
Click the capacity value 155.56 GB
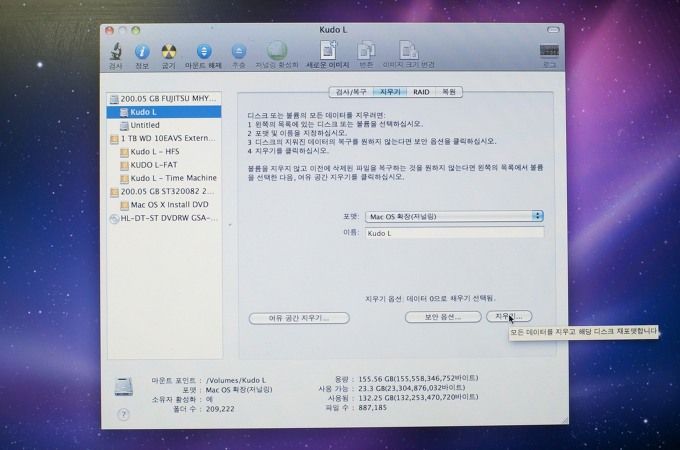pyautogui.click(x=418, y=378)
